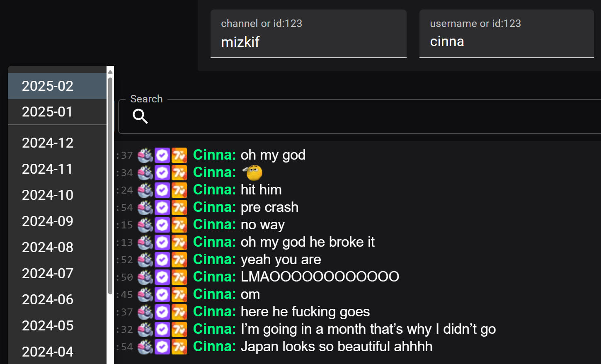
Task: Click the purple verified badge beside "no way"
Action: coord(162,225)
